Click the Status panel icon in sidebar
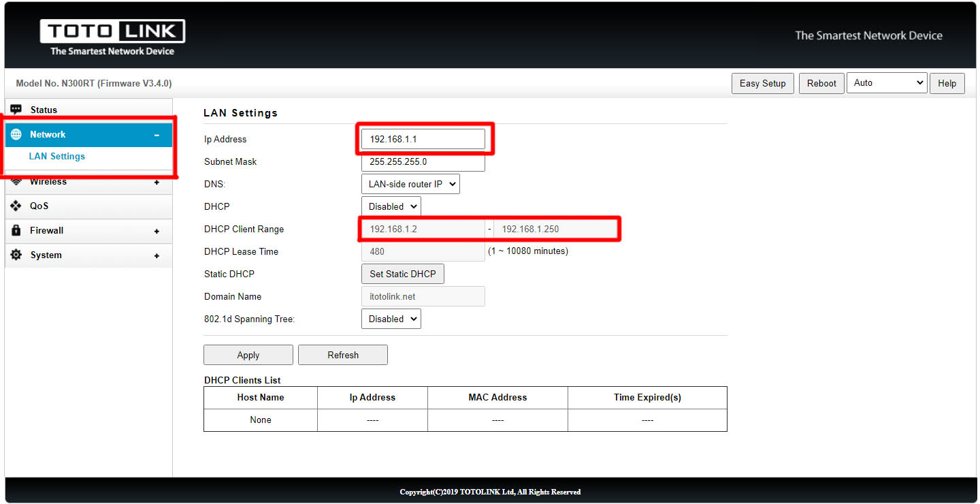This screenshot has height=504, width=980. [x=16, y=109]
